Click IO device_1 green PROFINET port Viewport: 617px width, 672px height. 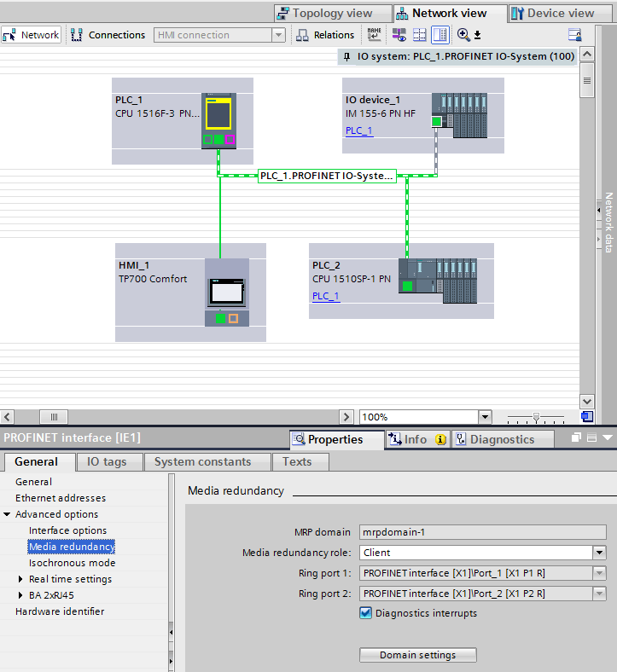[436, 122]
